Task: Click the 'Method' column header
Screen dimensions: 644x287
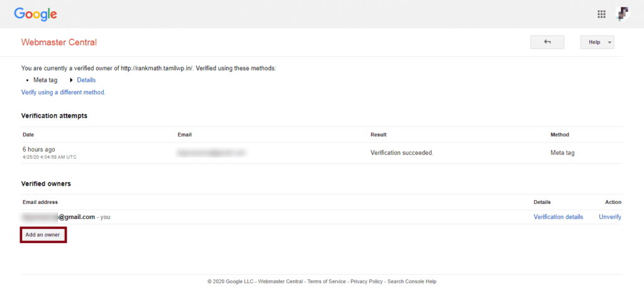Action: tap(559, 135)
